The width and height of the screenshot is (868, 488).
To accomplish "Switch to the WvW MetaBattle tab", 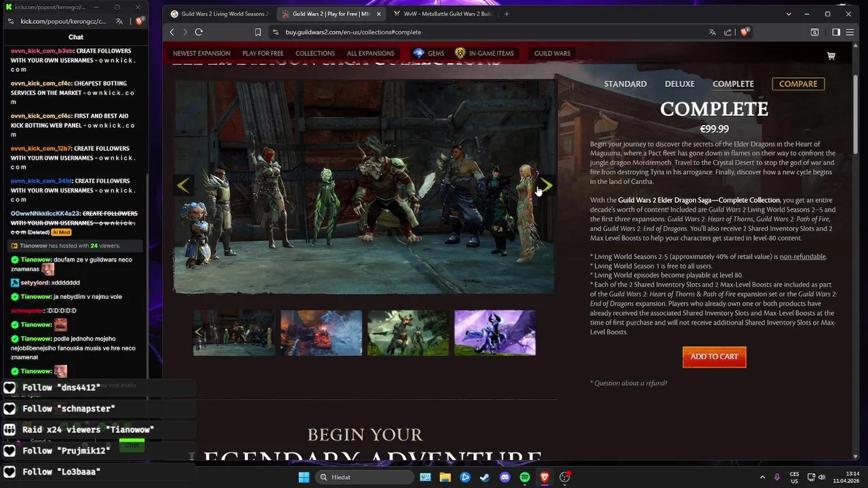I will click(x=442, y=14).
